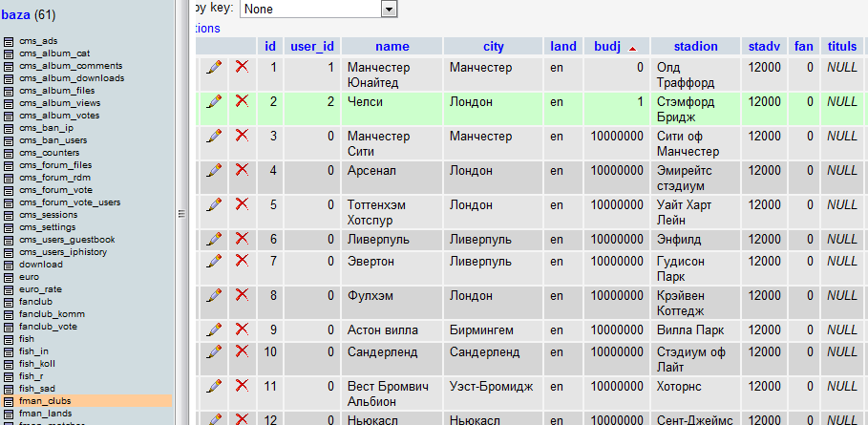Open cms_ads table icon in sidebar
This screenshot has height=425, width=868.
coord(9,41)
